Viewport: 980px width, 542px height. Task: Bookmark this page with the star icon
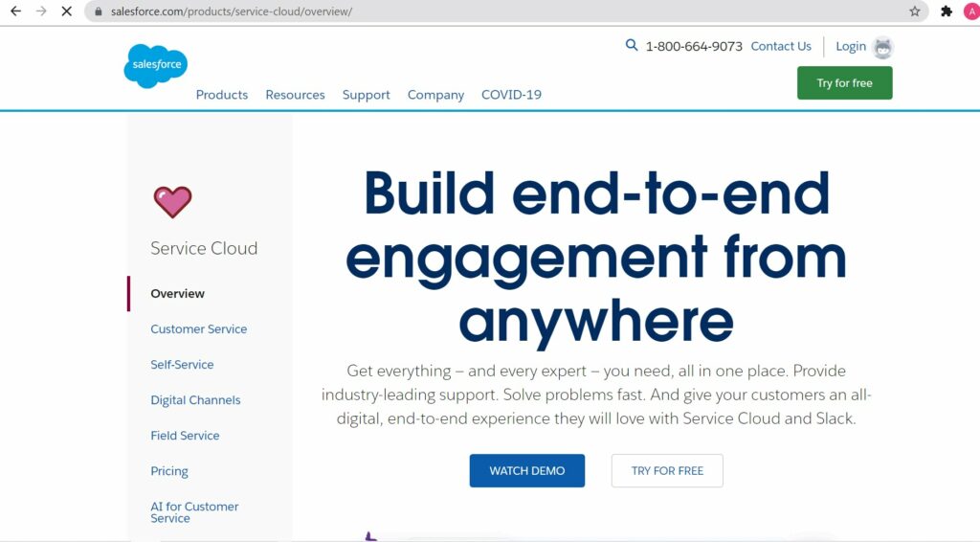coord(914,11)
